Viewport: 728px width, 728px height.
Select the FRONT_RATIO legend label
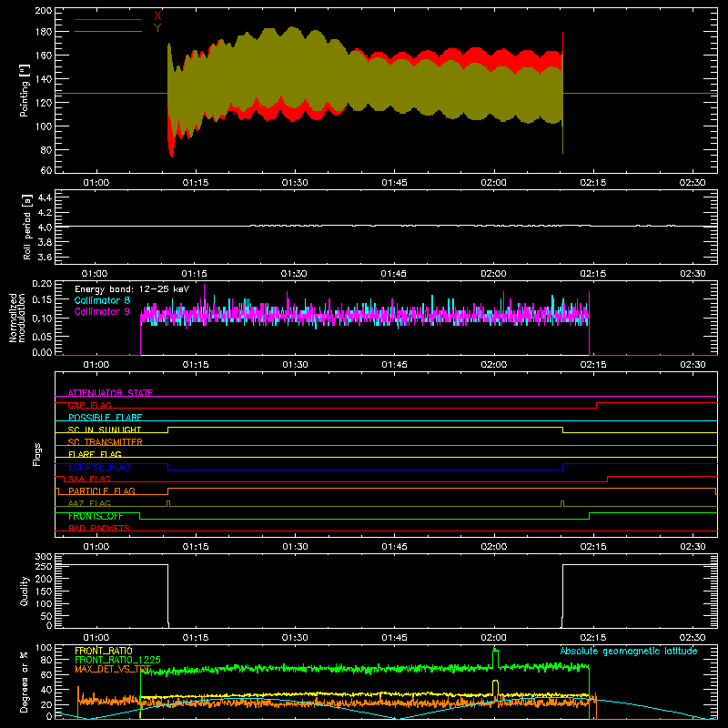[104, 651]
